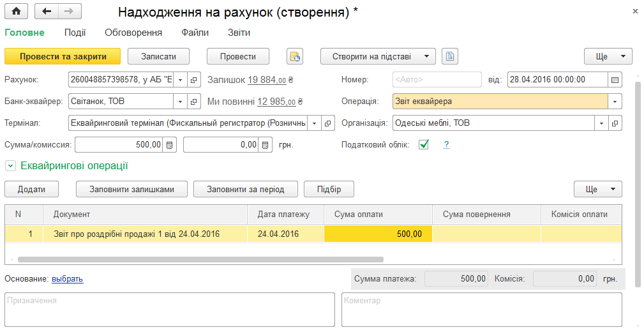Focus the Номер field
Screen dimensions: 644x332
point(437,80)
